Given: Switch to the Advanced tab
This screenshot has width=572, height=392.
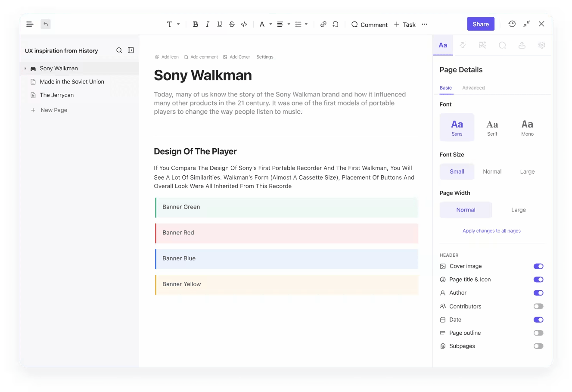Looking at the screenshot, I should coord(473,88).
